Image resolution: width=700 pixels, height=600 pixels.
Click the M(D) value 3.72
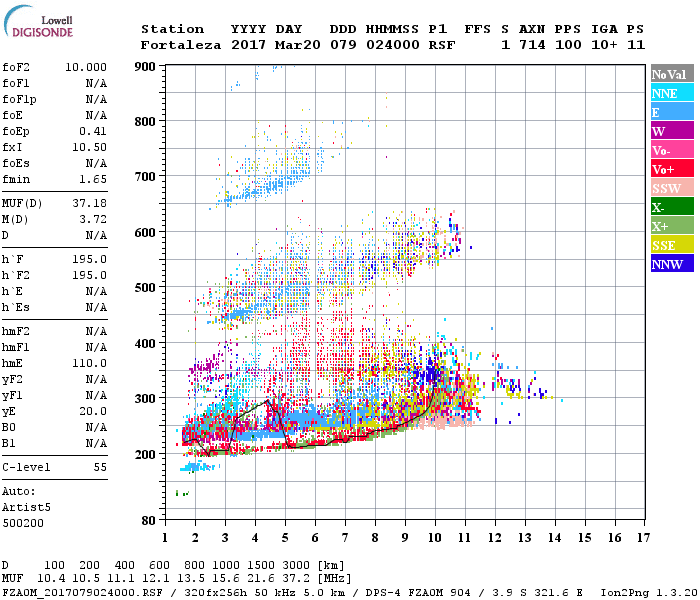(93, 219)
